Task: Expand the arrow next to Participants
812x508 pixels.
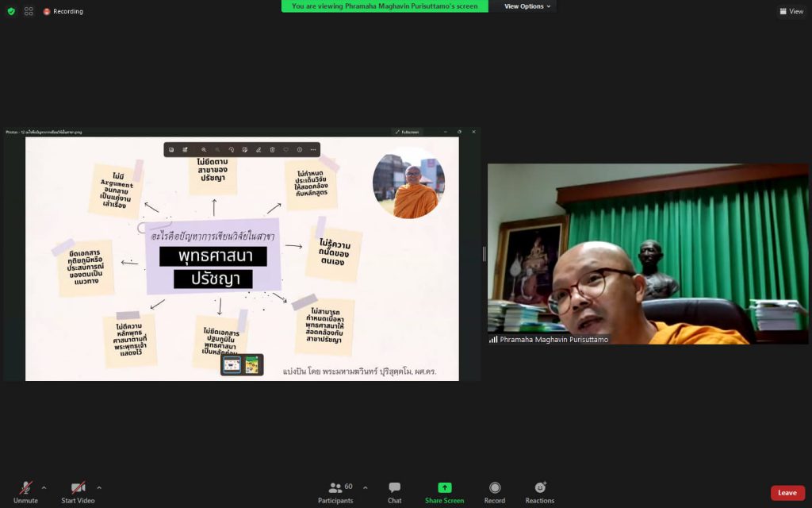Action: [x=365, y=487]
